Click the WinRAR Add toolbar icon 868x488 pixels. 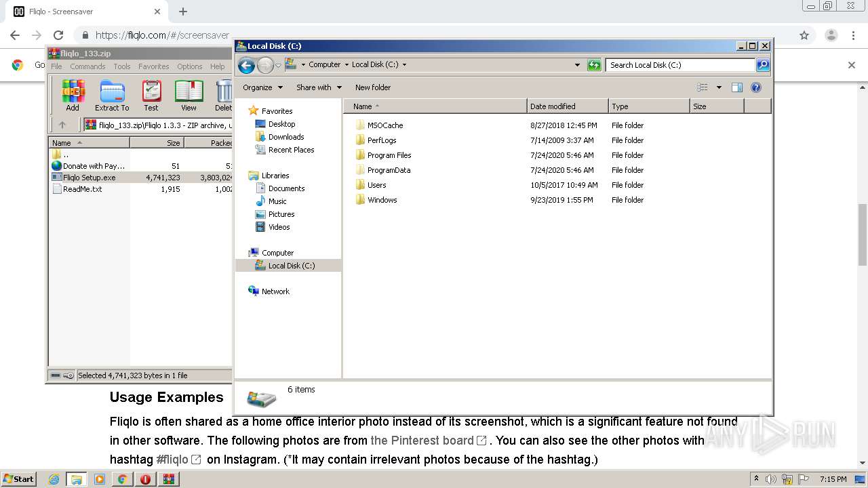tap(73, 95)
